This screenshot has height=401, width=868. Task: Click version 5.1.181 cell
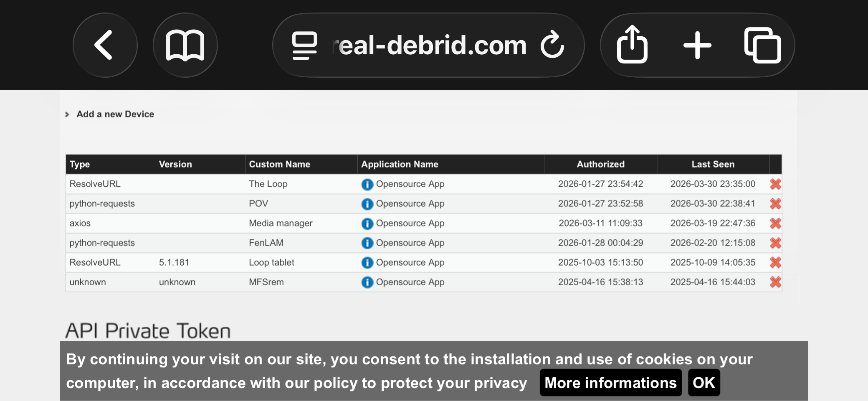[174, 262]
